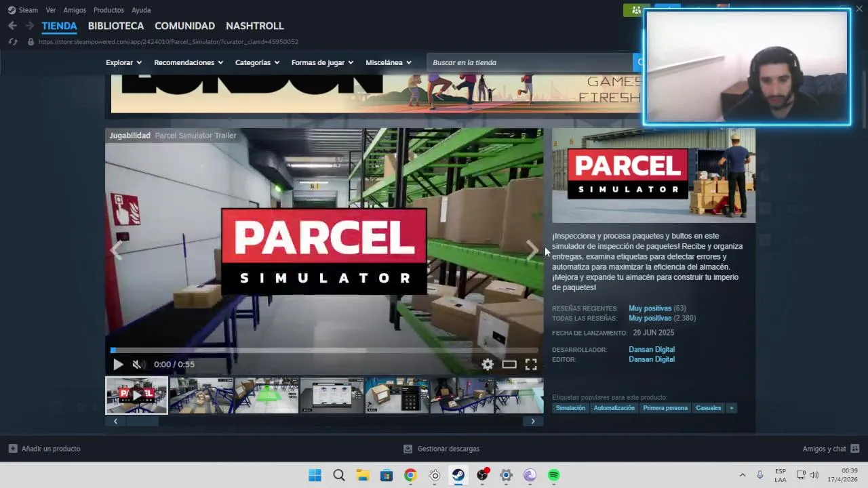
Task: Open editor Dansan Digital link
Action: tap(652, 359)
